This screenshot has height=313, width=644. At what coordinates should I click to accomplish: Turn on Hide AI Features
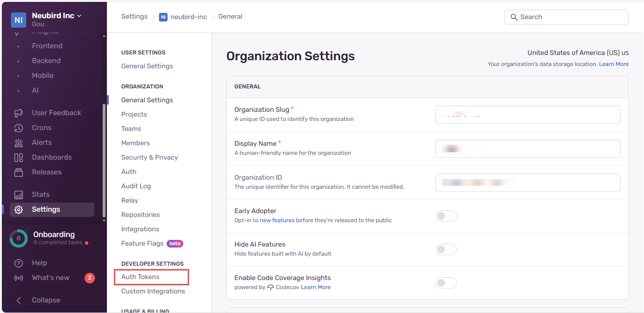(446, 249)
